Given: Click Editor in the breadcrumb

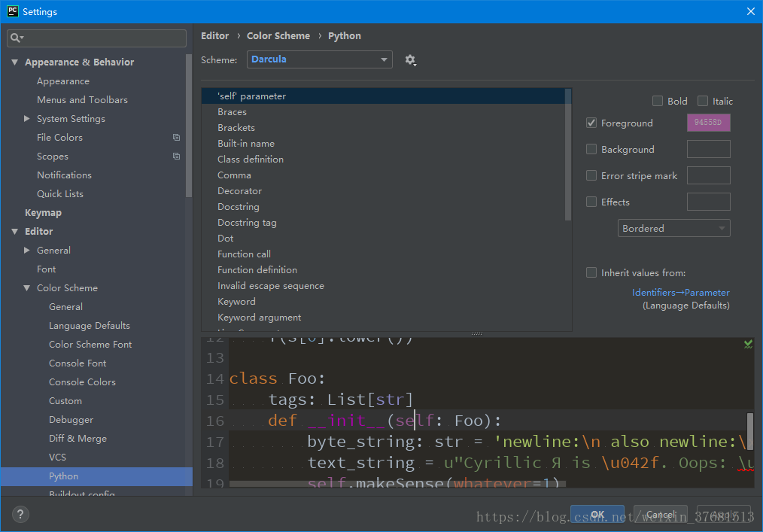Looking at the screenshot, I should point(214,35).
